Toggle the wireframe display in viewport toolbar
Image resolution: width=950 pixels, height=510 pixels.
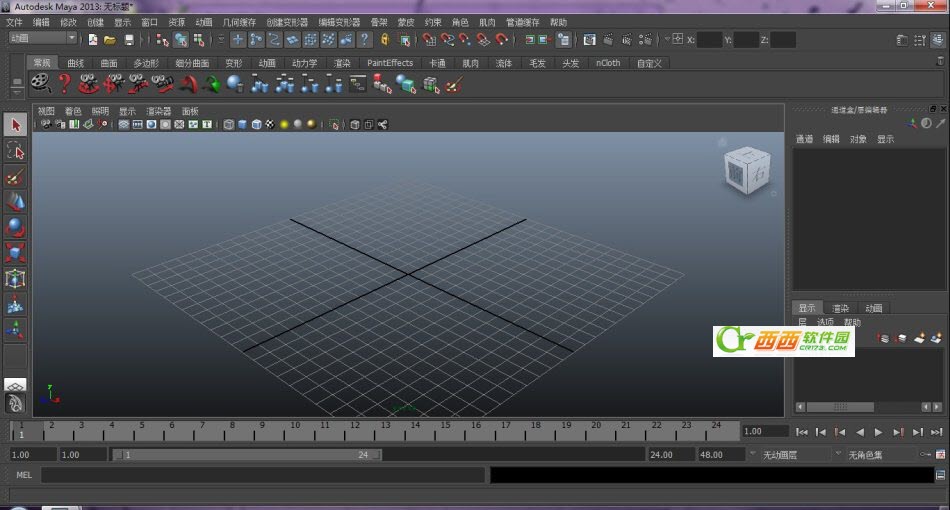pyautogui.click(x=229, y=125)
